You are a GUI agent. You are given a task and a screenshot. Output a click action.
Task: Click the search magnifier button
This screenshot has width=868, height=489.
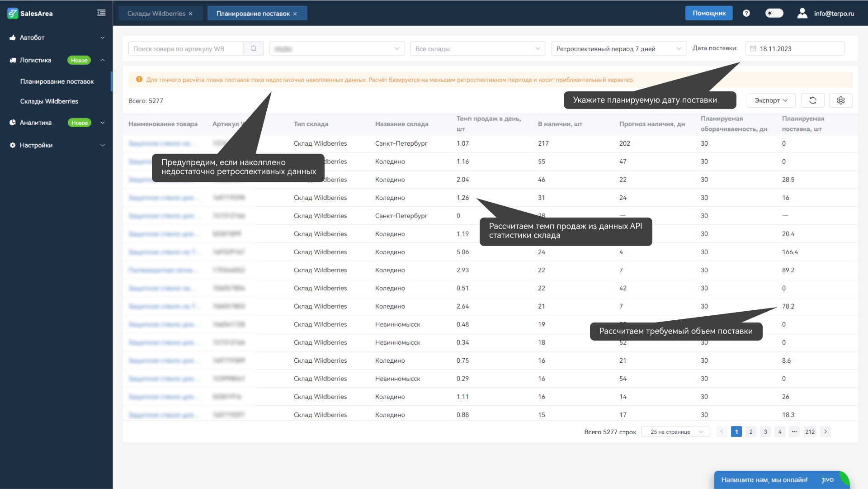click(x=254, y=48)
